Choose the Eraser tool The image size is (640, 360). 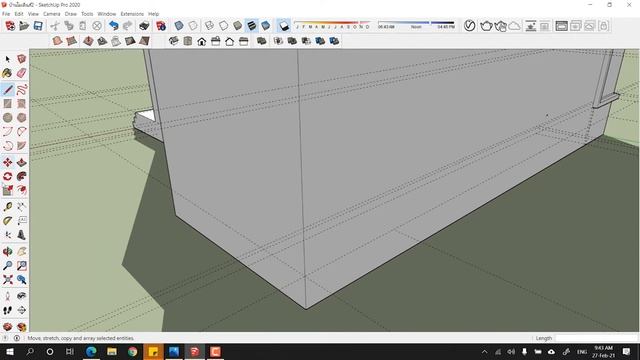(x=22, y=73)
